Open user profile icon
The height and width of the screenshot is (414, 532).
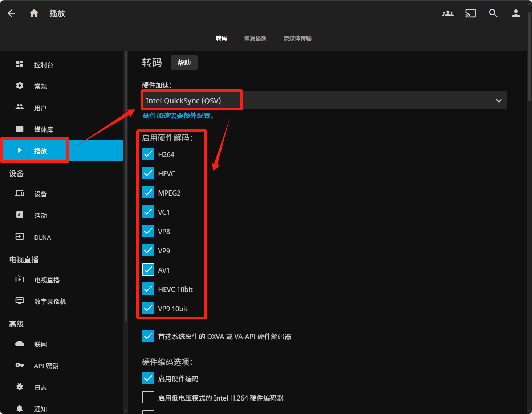516,13
